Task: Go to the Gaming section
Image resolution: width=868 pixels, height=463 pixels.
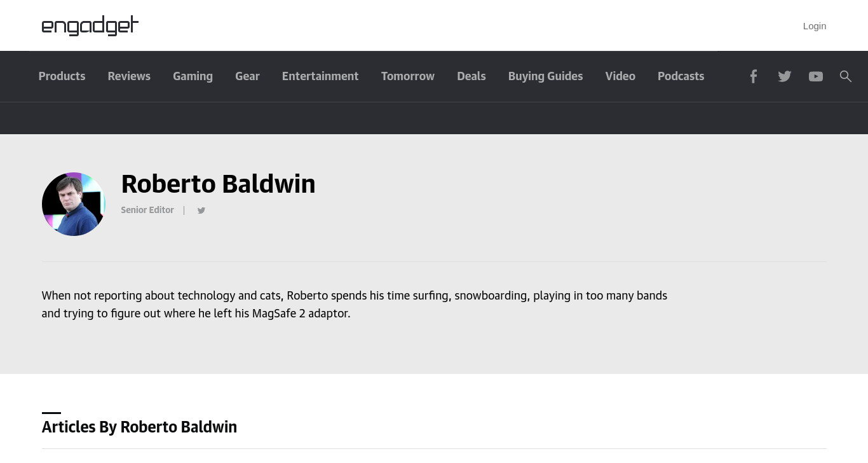Action: [x=193, y=76]
